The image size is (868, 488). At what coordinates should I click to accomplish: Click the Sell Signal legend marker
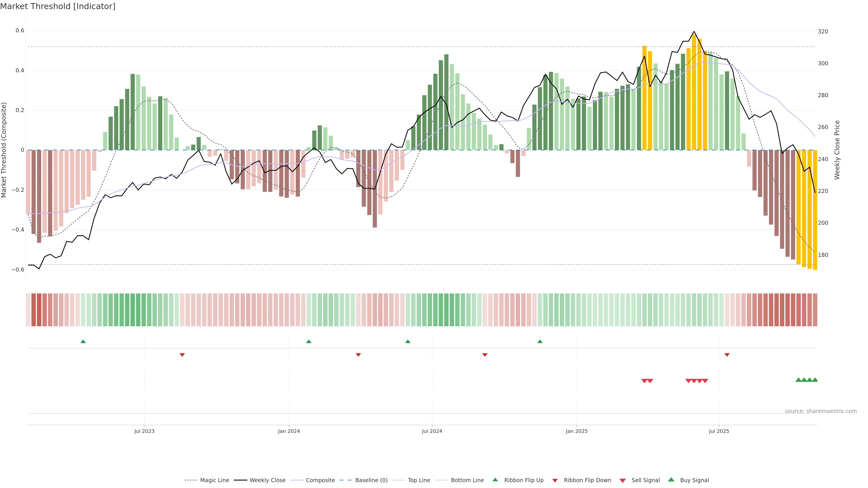coord(623,481)
